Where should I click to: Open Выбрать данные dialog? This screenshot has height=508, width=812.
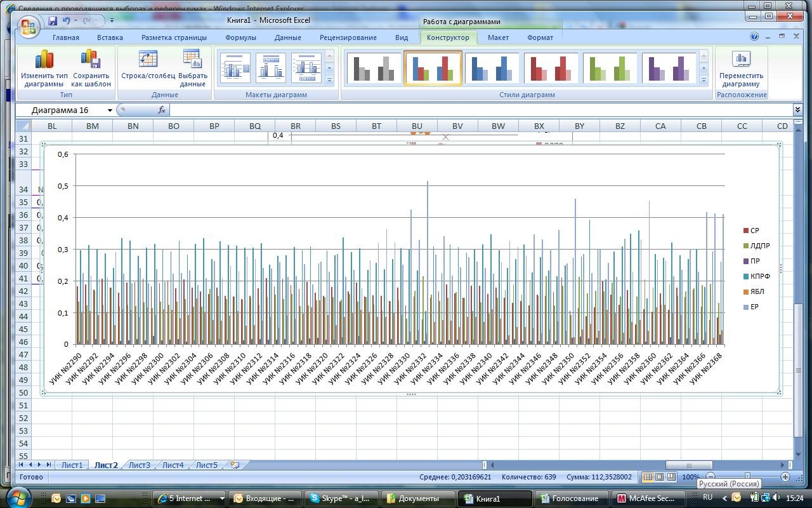coord(193,69)
